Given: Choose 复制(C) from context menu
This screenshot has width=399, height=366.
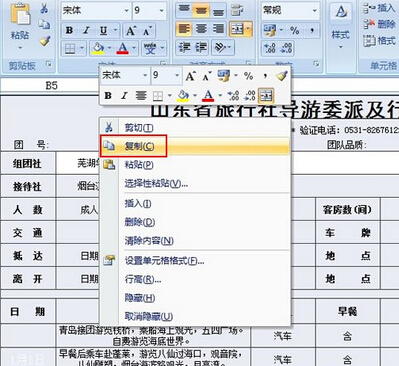Looking at the screenshot, I should (x=195, y=146).
